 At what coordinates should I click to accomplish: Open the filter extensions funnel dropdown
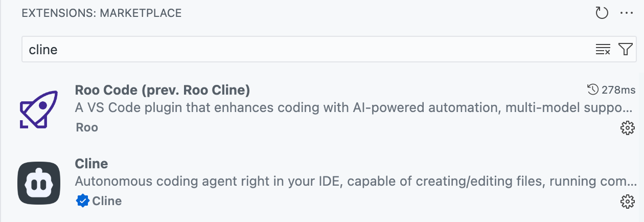(x=625, y=50)
